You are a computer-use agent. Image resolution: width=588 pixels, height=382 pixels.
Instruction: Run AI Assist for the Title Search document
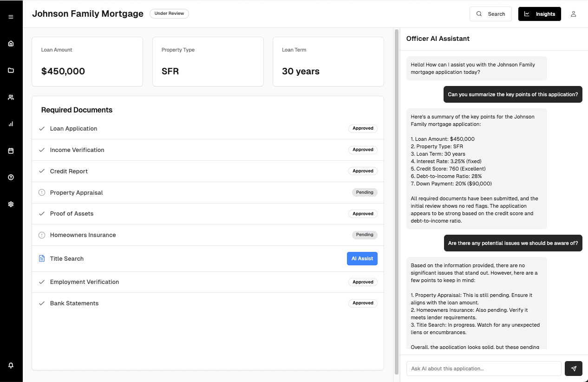pos(362,258)
